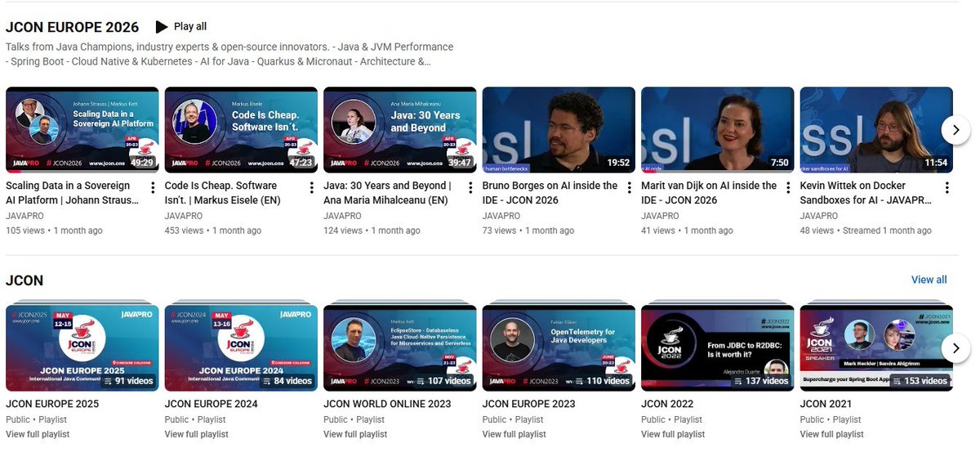Click JAVAPRO channel under the 41 views video
980x457 pixels.
click(x=661, y=216)
